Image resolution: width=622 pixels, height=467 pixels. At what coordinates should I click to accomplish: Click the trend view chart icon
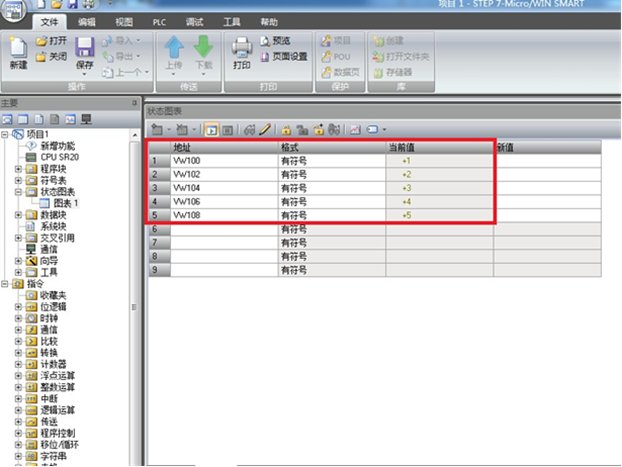355,129
